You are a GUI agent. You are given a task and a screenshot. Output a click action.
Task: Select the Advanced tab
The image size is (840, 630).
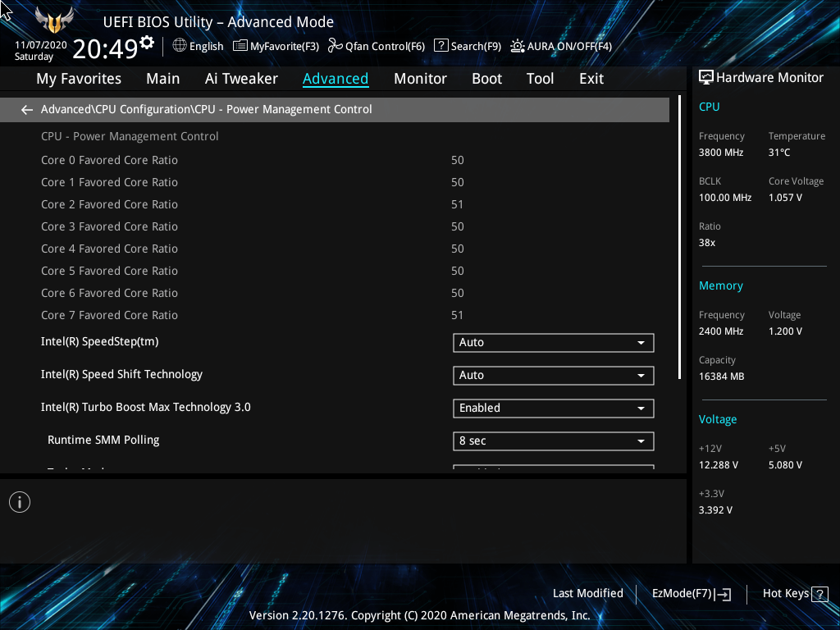[x=336, y=79]
